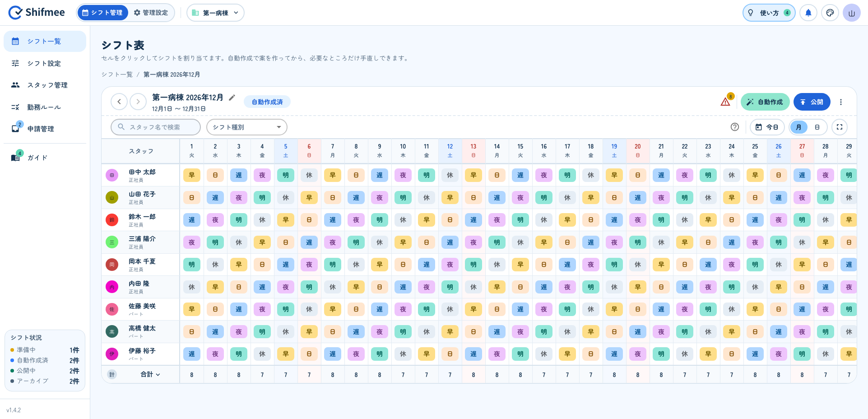Click the 計 total icon

tap(112, 374)
